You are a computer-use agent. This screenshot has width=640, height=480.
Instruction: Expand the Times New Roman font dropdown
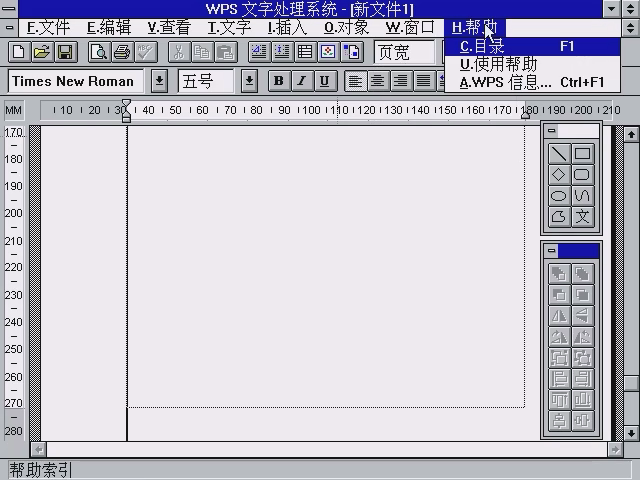160,81
